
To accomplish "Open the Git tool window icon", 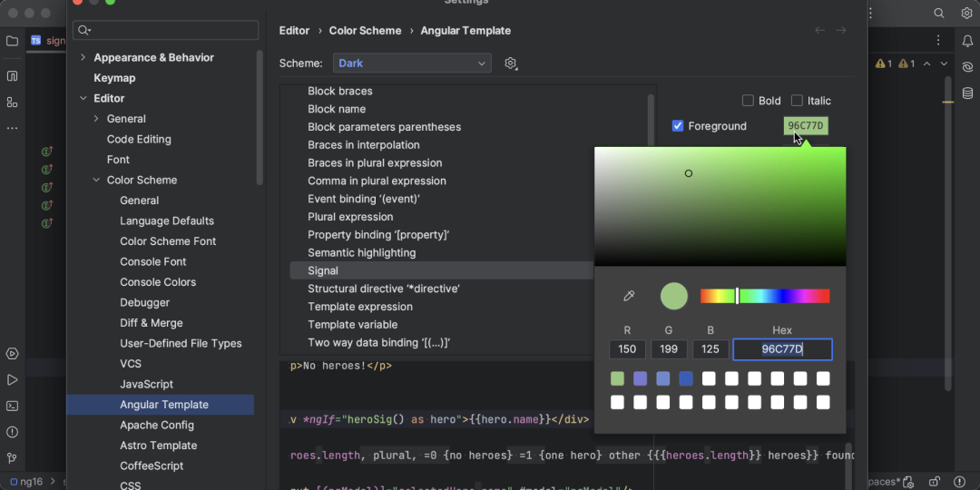I will pos(12,458).
